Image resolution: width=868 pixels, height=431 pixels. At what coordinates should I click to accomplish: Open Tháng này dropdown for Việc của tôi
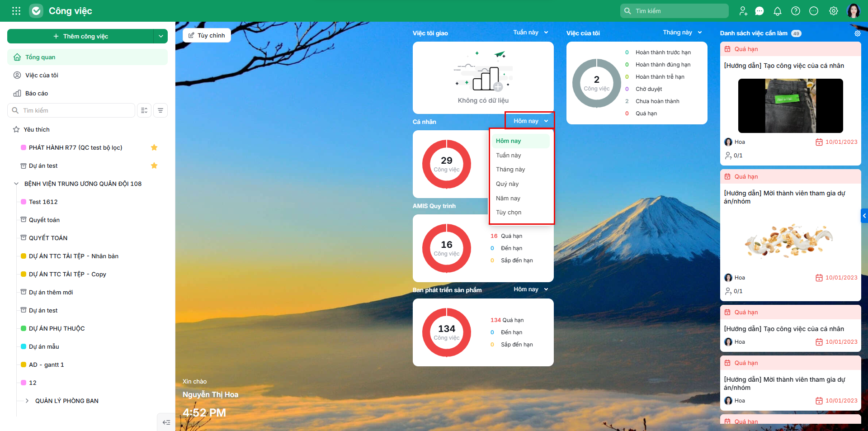click(682, 33)
